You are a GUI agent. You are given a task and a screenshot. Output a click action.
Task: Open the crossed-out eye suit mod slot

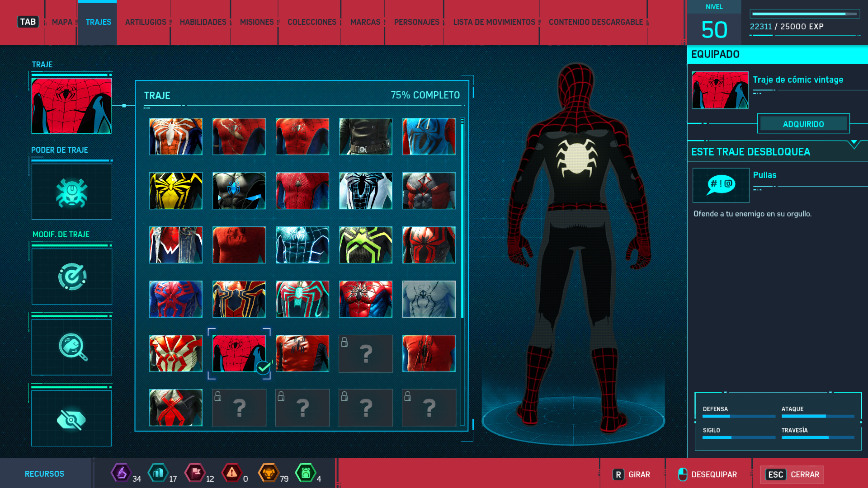pos(72,419)
